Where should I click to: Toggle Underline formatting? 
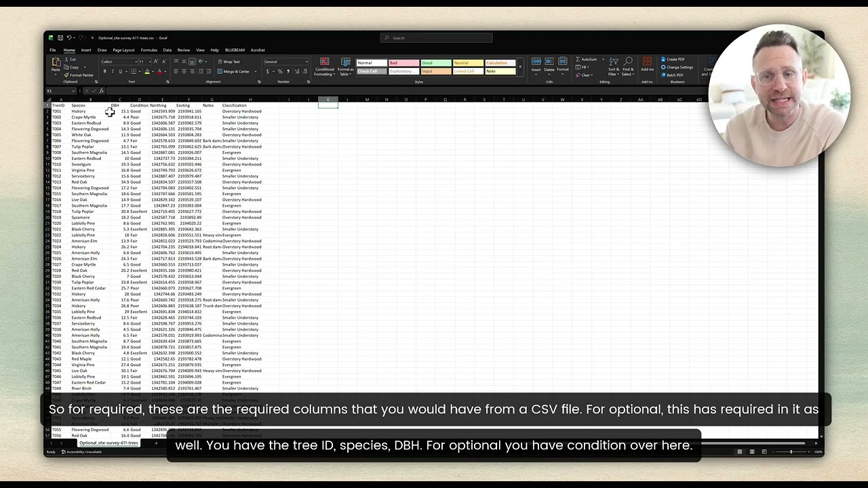121,71
